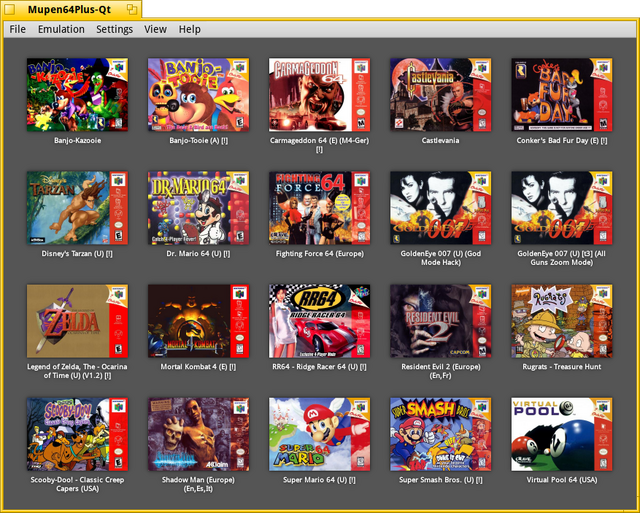Image resolution: width=640 pixels, height=513 pixels.
Task: Choose the Castlevania cover art
Action: click(440, 95)
